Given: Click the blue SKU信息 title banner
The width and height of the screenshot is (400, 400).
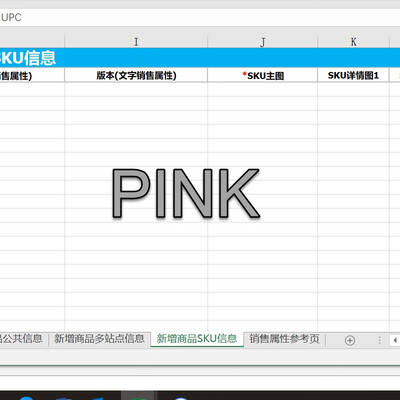Looking at the screenshot, I should (x=200, y=58).
